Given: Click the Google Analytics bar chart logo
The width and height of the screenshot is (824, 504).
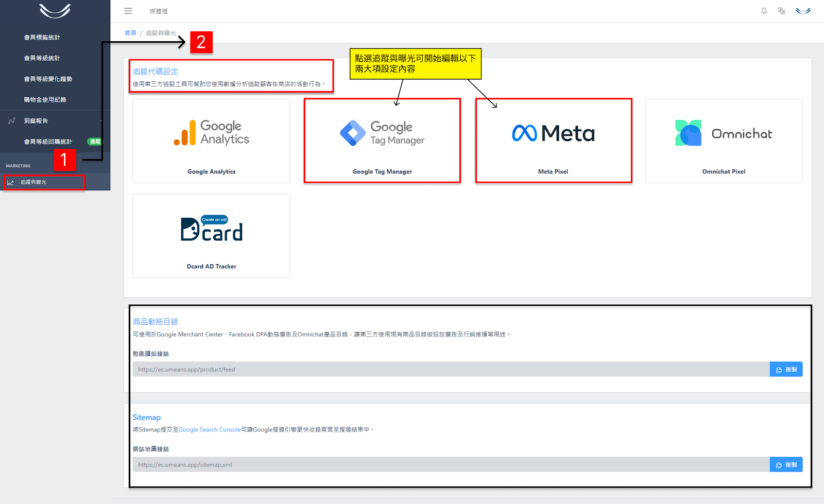Looking at the screenshot, I should pyautogui.click(x=185, y=133).
